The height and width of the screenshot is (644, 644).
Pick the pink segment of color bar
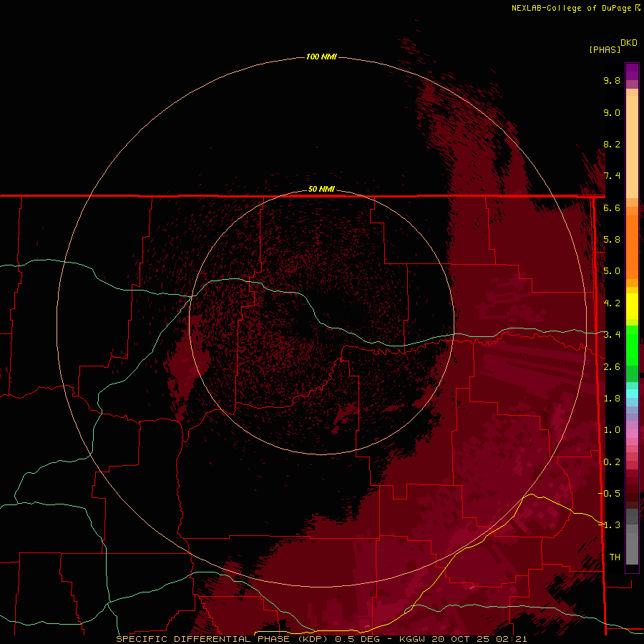[x=632, y=434]
